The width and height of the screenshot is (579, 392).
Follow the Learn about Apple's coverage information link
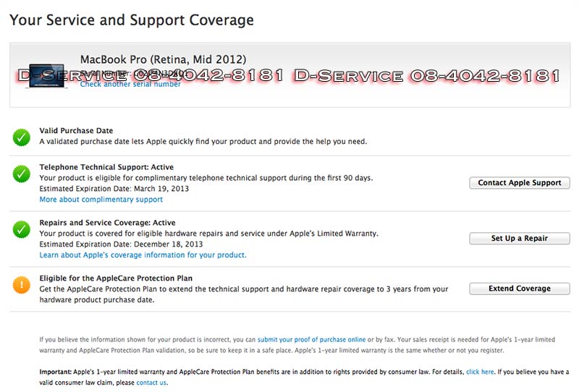[143, 255]
